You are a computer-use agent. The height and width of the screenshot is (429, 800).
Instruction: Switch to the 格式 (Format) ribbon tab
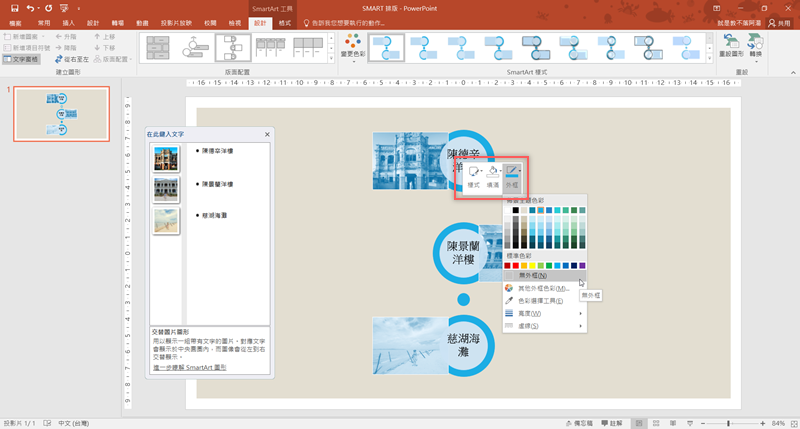(285, 22)
